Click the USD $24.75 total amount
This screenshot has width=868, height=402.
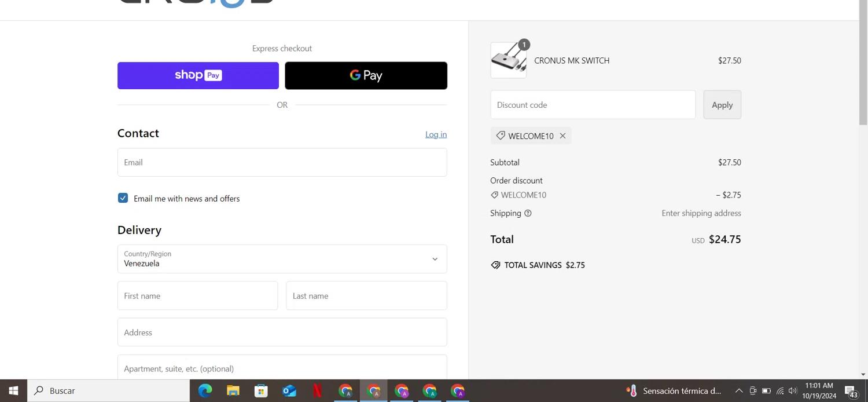point(716,239)
